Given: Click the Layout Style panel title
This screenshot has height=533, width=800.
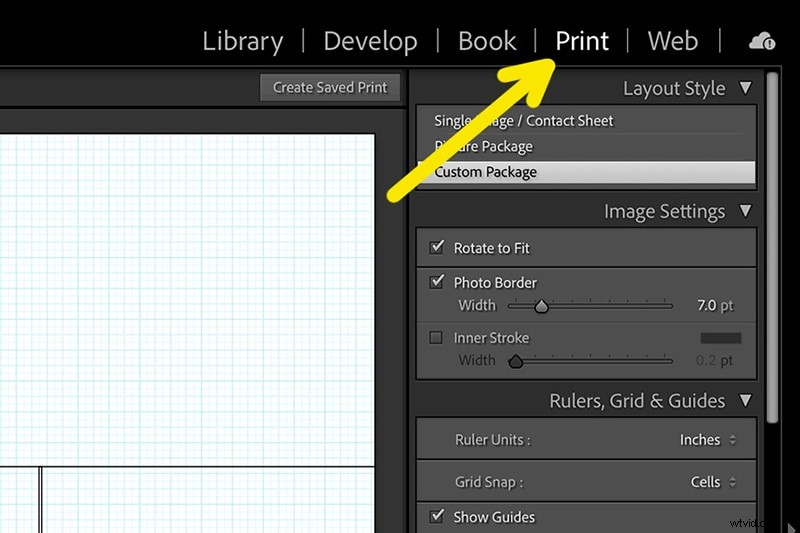Looking at the screenshot, I should pos(673,89).
